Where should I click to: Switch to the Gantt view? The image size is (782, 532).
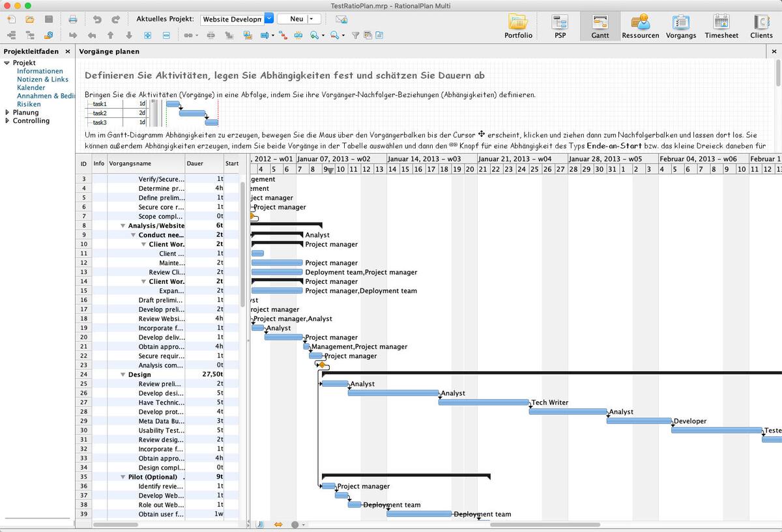click(600, 26)
